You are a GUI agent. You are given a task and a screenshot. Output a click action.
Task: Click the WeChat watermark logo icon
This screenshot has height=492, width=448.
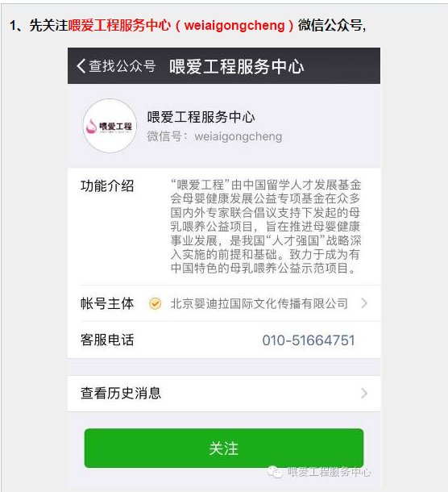tap(274, 472)
